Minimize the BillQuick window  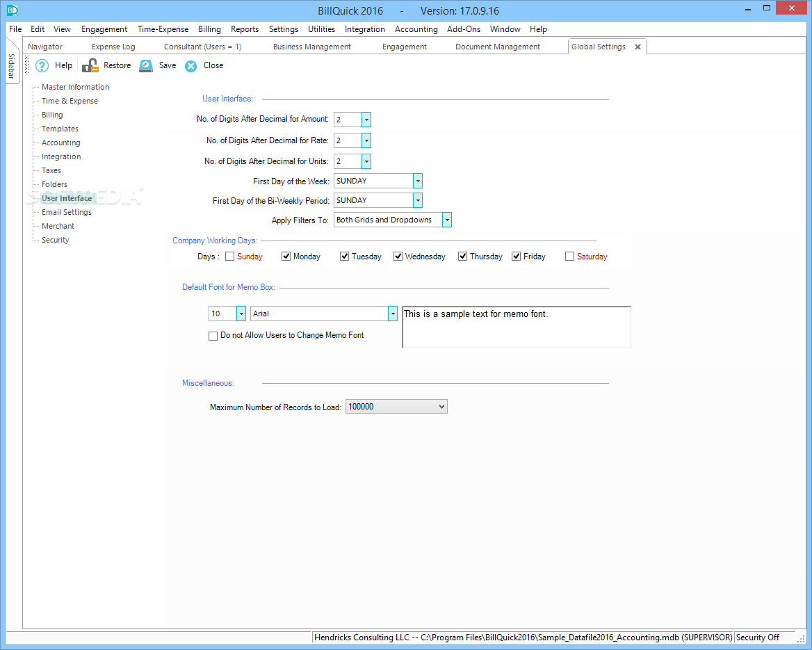click(x=748, y=9)
